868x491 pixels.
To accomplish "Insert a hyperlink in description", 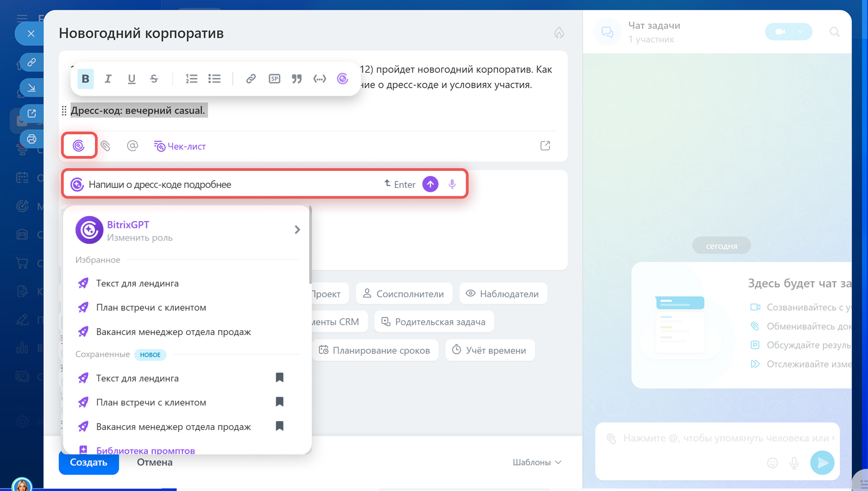I will [x=250, y=79].
